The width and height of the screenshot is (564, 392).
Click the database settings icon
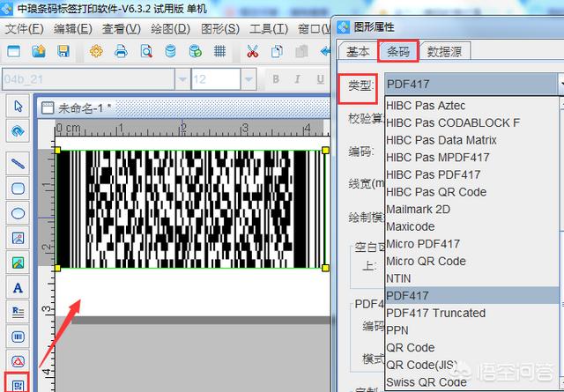[x=170, y=51]
